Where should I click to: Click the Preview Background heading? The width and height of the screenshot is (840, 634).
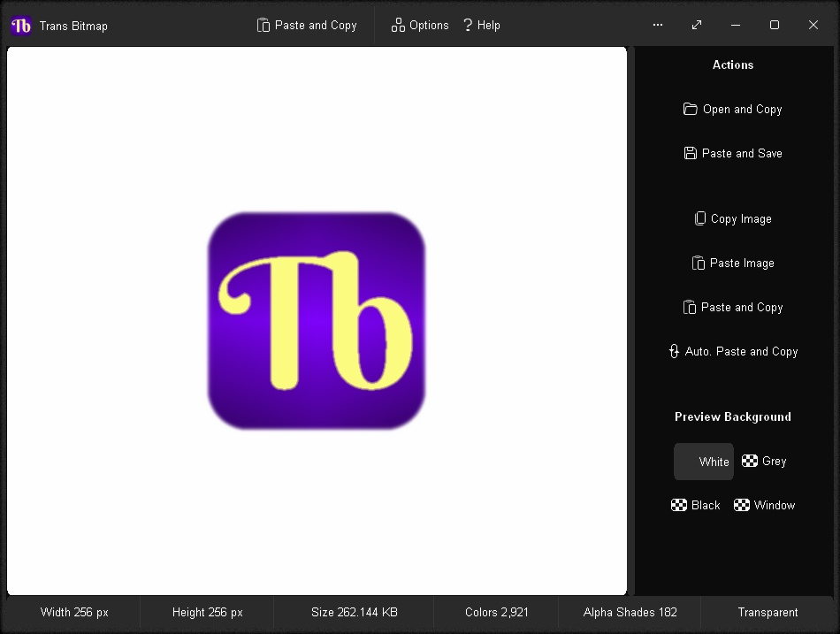coord(733,417)
